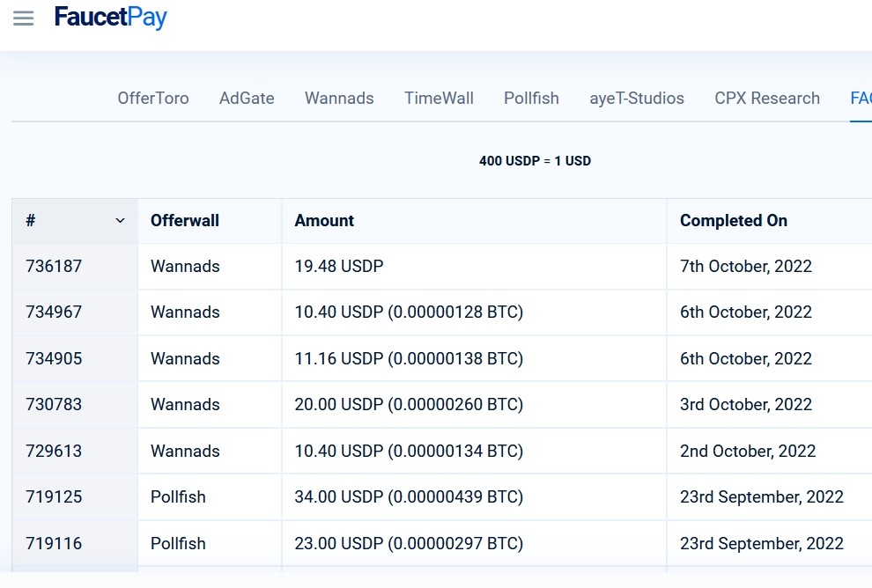This screenshot has width=872, height=588.
Task: Go to FaucetPay home via logo
Action: [111, 18]
